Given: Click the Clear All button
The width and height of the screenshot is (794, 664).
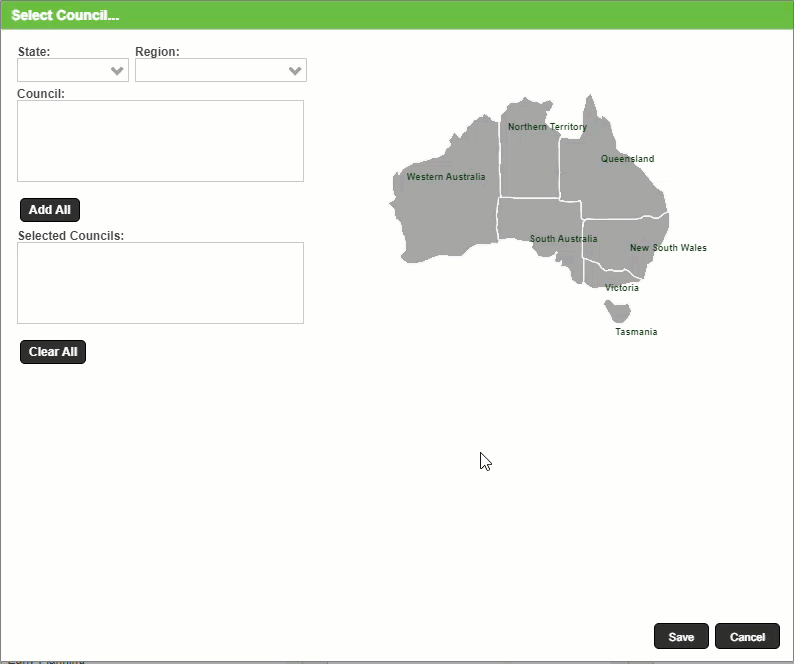Looking at the screenshot, I should (x=53, y=351).
